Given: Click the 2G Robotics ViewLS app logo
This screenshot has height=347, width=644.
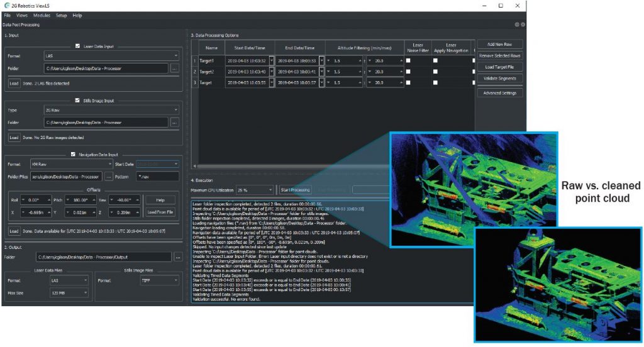Looking at the screenshot, I should pyautogui.click(x=6, y=5).
